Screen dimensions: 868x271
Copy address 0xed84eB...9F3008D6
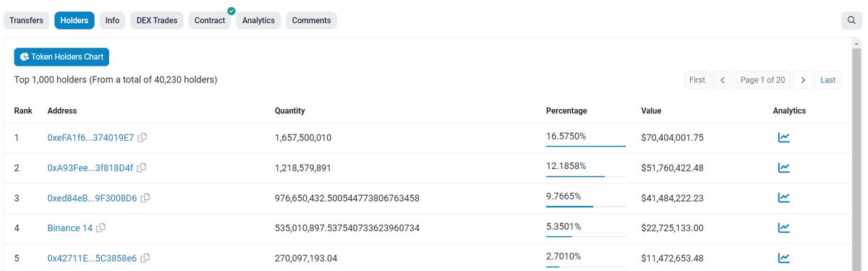(145, 198)
